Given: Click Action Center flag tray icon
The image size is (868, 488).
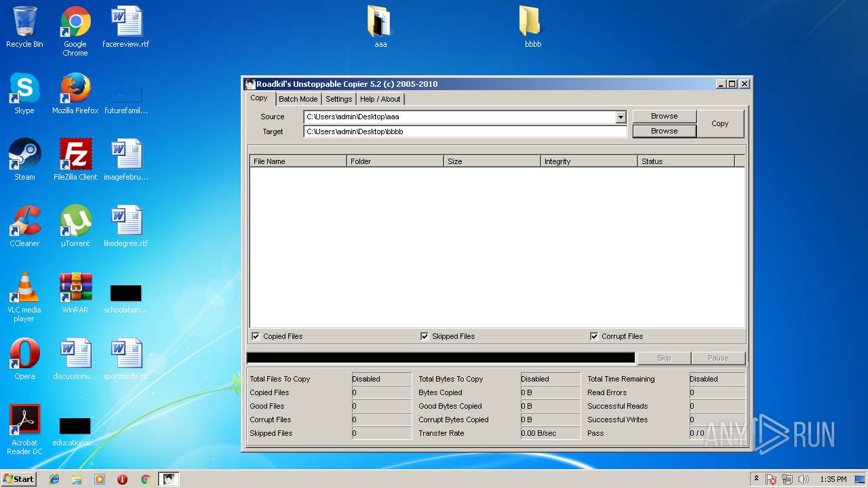Looking at the screenshot, I should 771,479.
